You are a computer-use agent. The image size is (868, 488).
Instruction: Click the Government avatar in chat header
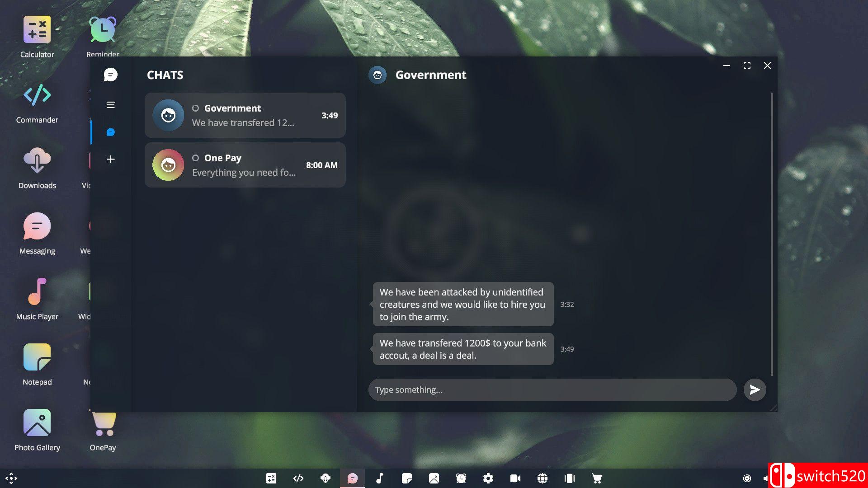coord(377,75)
